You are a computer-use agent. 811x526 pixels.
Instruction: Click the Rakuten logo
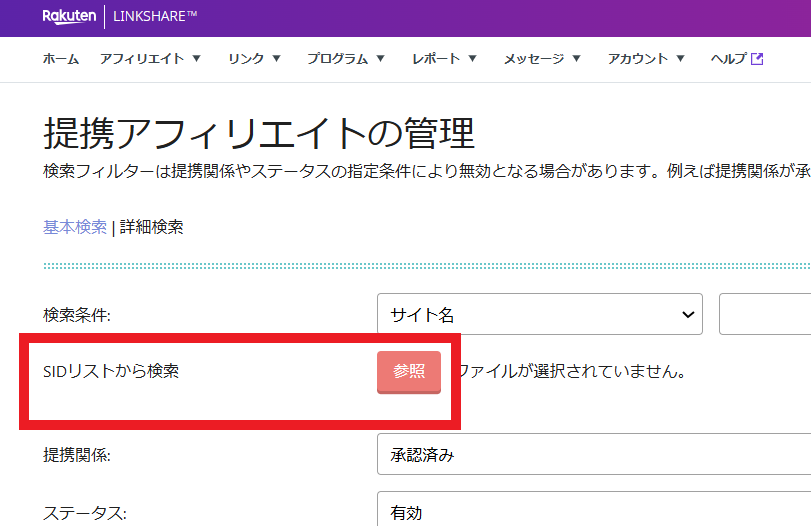[69, 17]
